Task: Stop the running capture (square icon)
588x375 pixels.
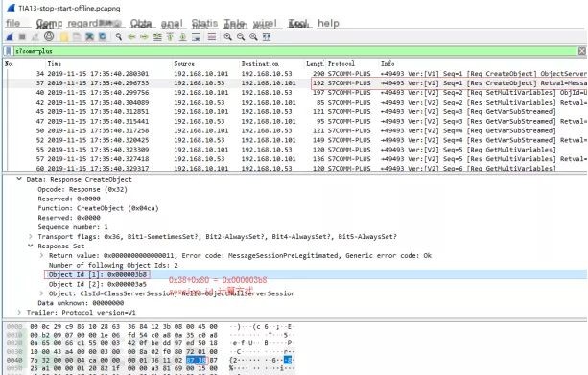Action: [22, 36]
